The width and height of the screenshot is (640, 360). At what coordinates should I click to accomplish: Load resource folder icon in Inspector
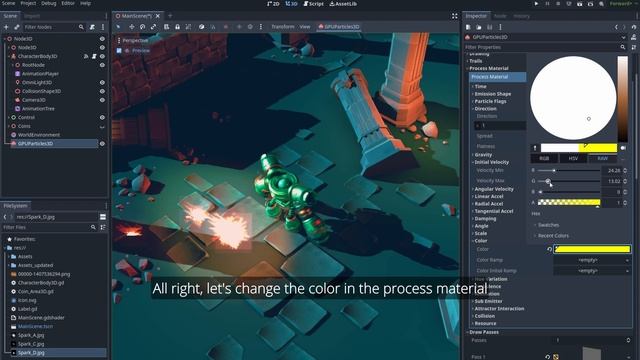click(479, 27)
